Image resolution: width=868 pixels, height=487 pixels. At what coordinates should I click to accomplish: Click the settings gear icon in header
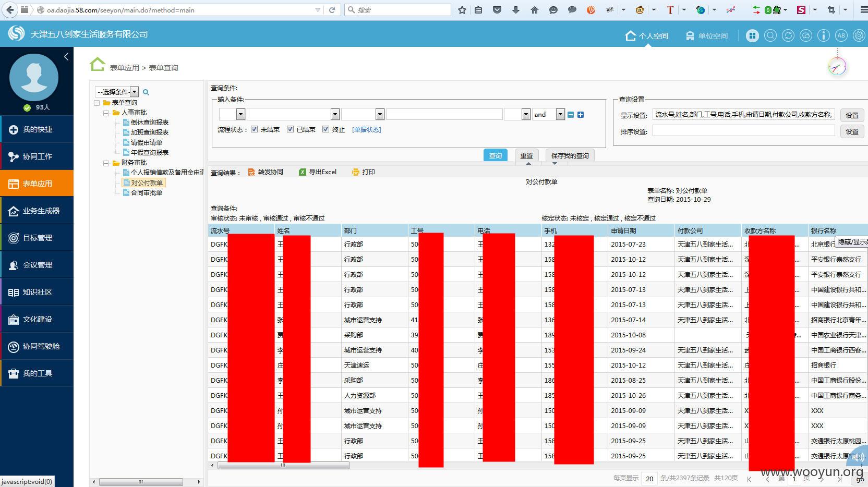pos(859,35)
